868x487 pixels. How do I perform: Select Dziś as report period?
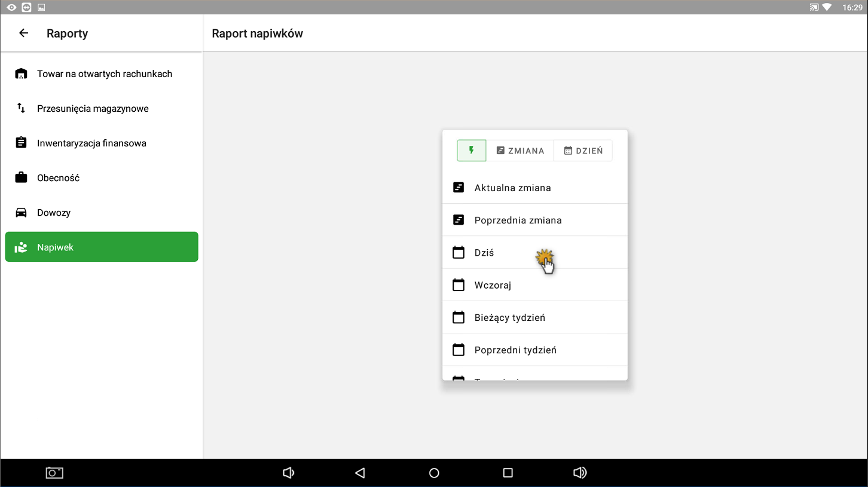[484, 253]
